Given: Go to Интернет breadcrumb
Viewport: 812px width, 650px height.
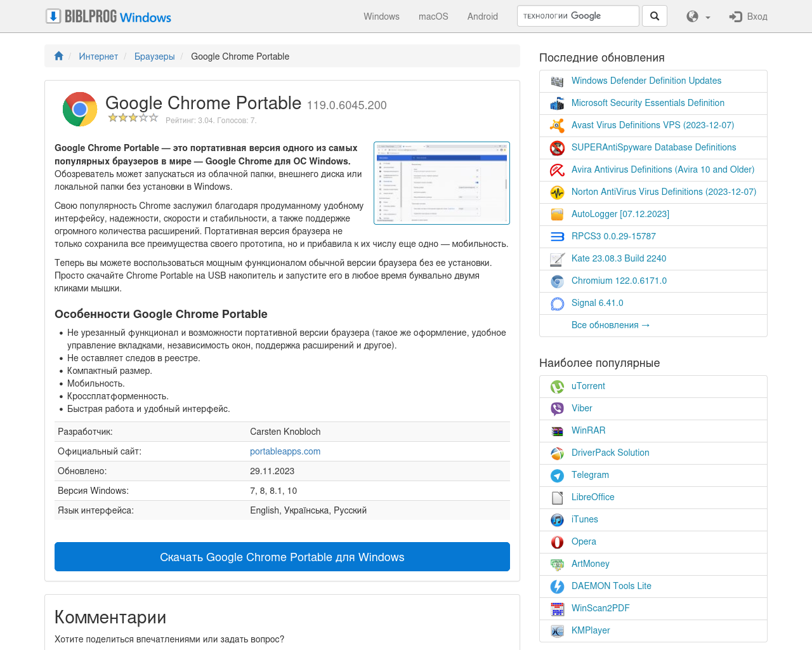Looking at the screenshot, I should tap(98, 56).
